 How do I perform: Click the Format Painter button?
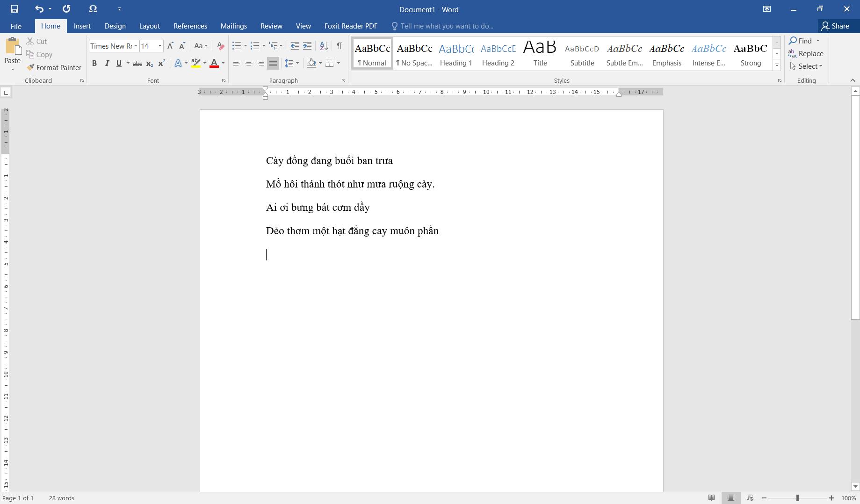click(x=54, y=68)
